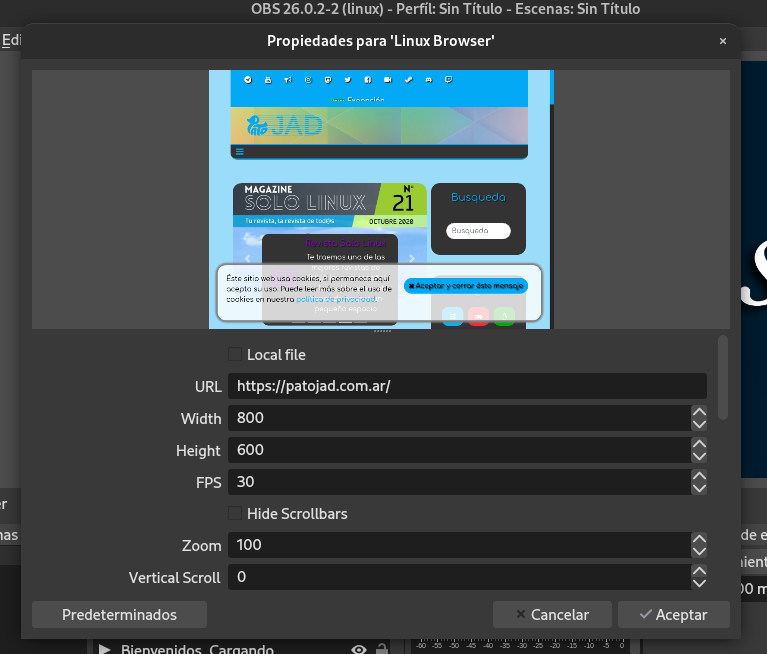
Task: Toggle eye visibility for Bienvenidos source
Action: 359,649
